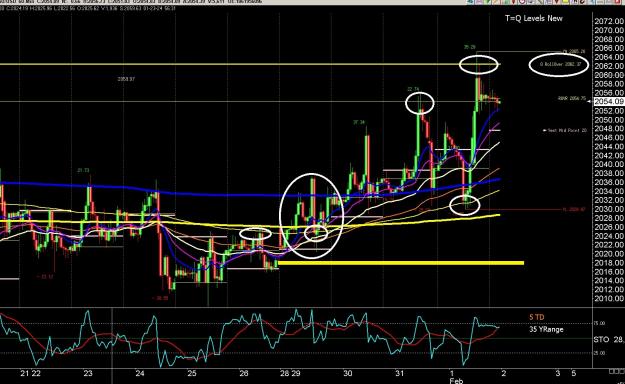This screenshot has height=384, width=625.
Task: Click date 30 on the time axis
Action: (348, 374)
